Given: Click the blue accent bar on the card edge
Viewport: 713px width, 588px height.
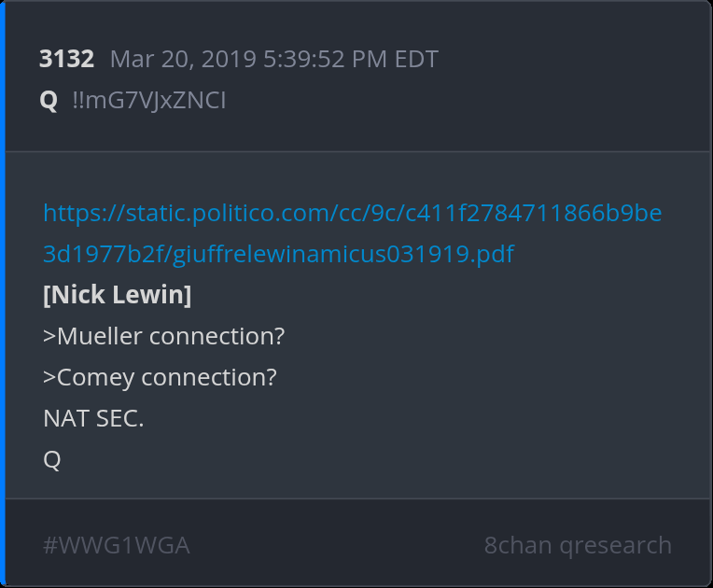Looking at the screenshot, I should click(3, 294).
